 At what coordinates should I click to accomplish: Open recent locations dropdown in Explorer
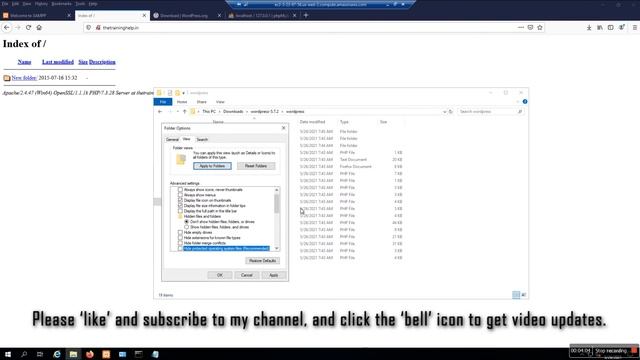point(177,111)
